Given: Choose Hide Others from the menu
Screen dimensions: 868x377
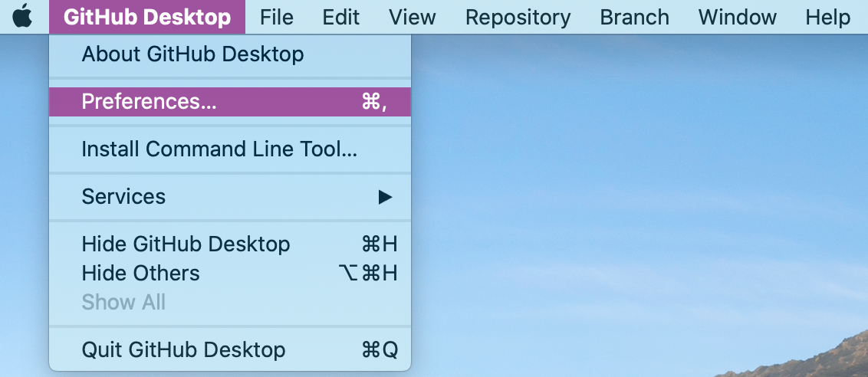Looking at the screenshot, I should (x=140, y=274).
